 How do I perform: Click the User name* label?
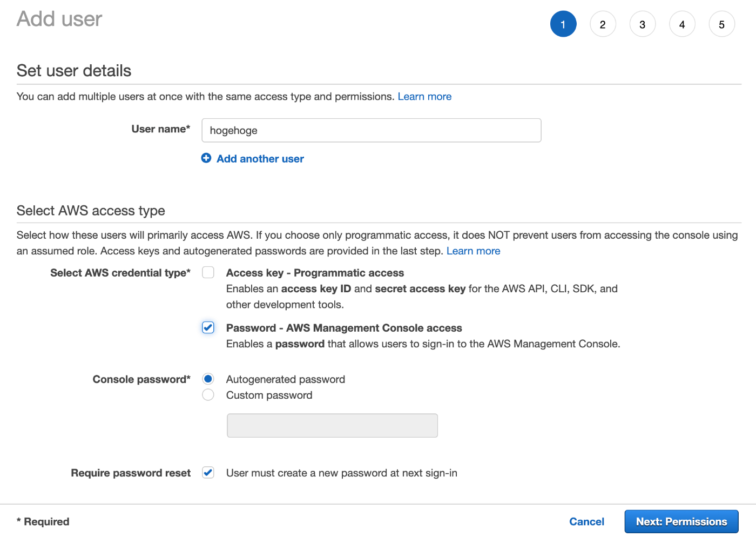point(161,129)
